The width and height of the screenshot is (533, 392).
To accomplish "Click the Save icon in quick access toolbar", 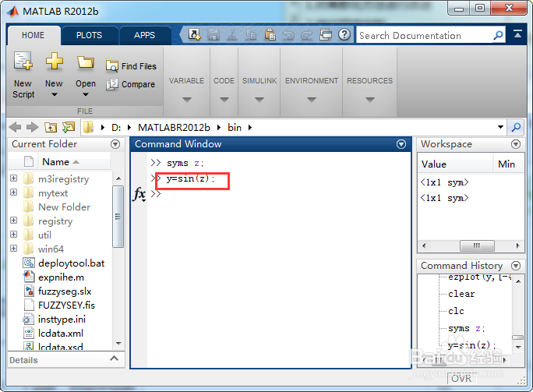I will tap(214, 34).
